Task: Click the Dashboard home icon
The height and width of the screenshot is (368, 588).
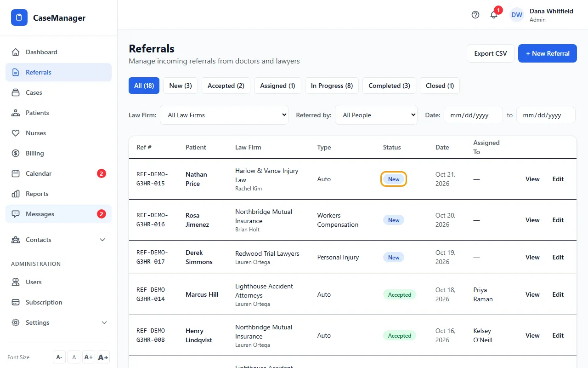Action: click(16, 52)
